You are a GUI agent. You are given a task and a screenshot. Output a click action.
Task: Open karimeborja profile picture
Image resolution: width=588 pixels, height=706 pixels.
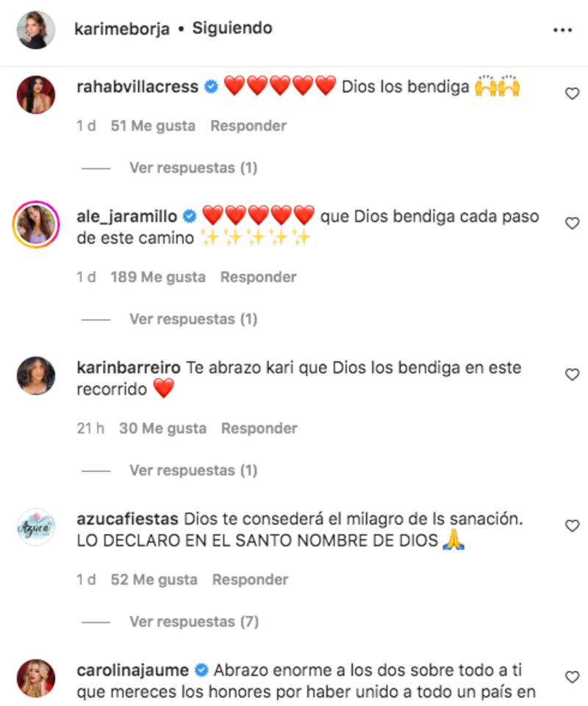[35, 29]
